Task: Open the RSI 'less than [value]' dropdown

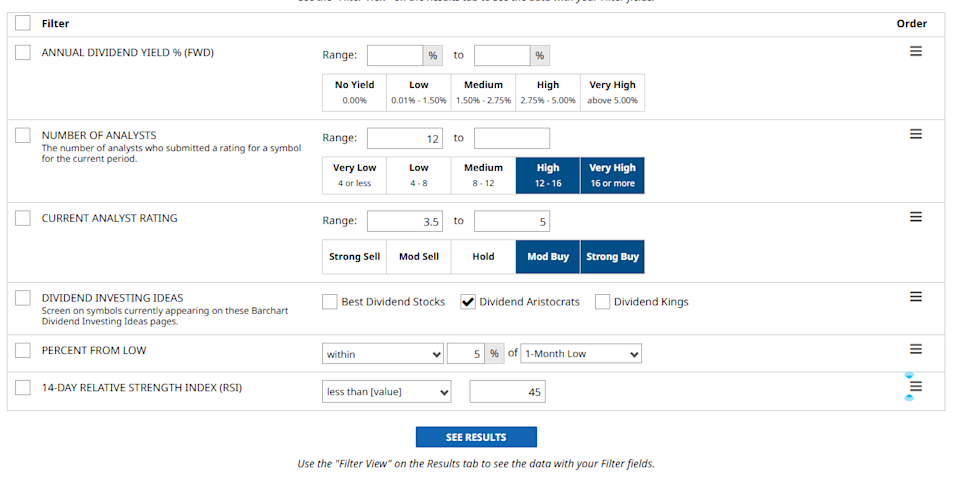Action: 387,392
